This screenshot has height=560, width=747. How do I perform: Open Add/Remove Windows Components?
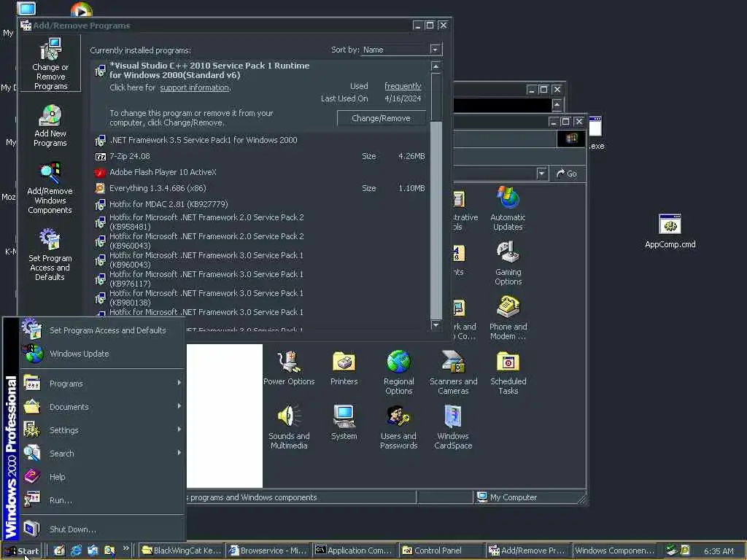click(50, 188)
